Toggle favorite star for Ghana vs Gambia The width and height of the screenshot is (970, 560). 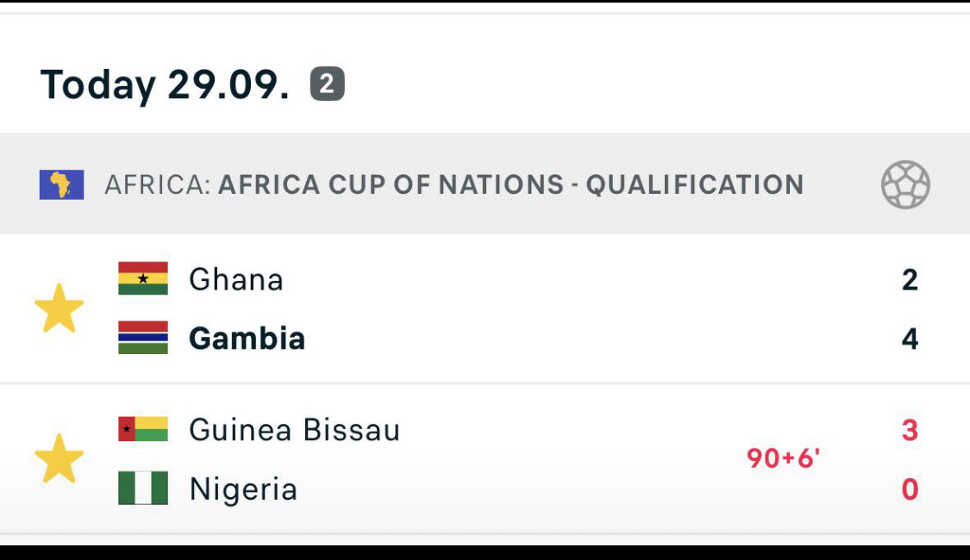59,308
